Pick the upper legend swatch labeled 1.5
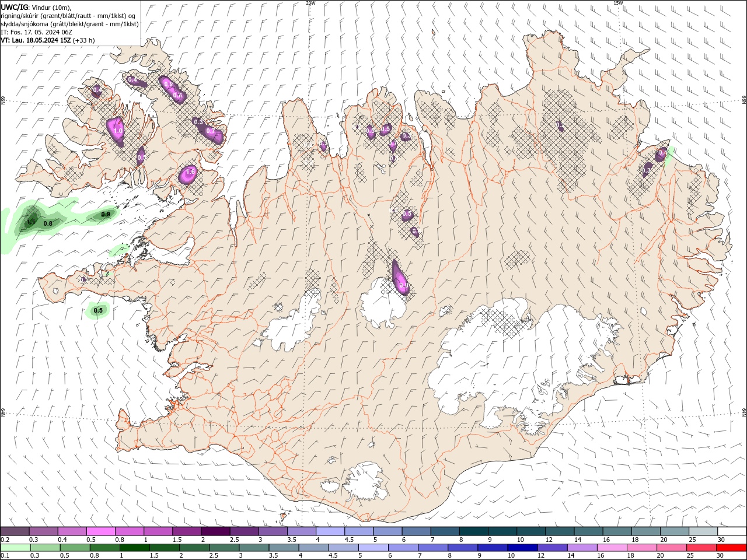 (187, 531)
